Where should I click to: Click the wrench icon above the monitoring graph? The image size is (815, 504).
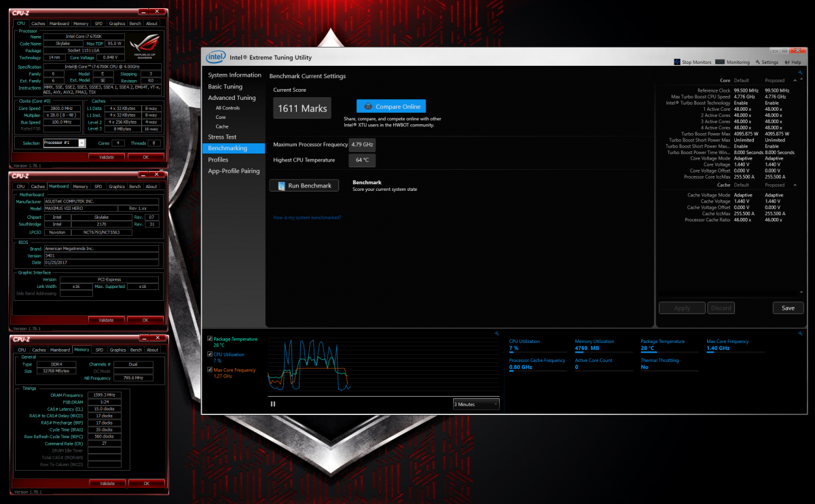[x=496, y=334]
